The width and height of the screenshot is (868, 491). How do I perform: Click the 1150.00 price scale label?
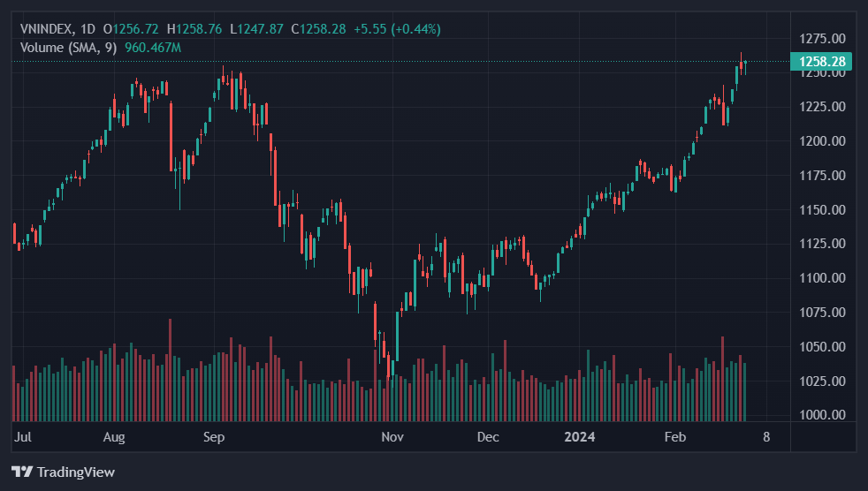click(823, 209)
